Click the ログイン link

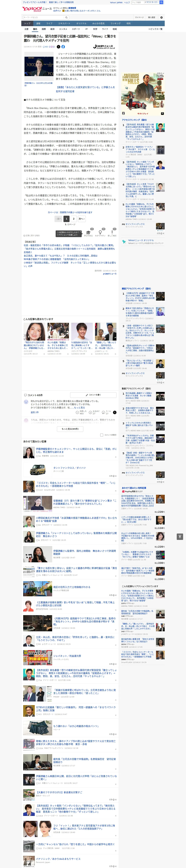pos(57,11)
